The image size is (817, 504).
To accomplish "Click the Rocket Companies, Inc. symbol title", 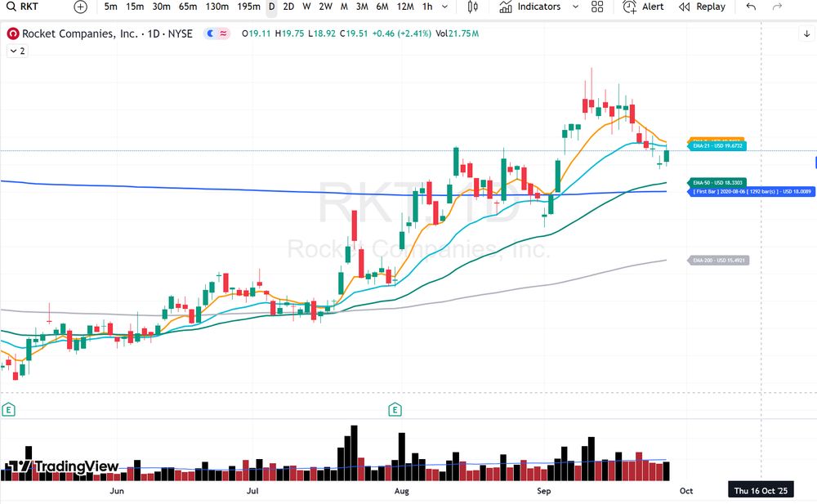I will pos(107,33).
